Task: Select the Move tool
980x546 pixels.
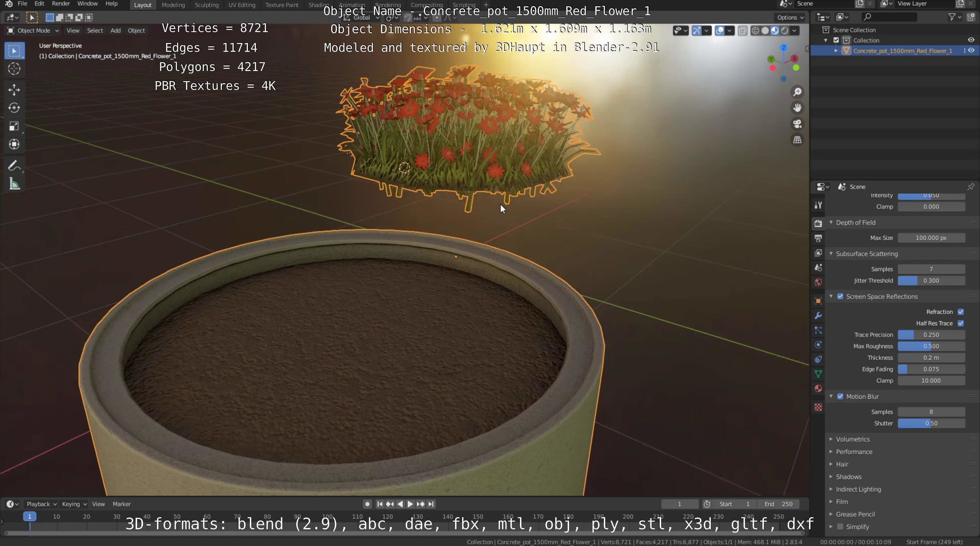Action: (15, 90)
